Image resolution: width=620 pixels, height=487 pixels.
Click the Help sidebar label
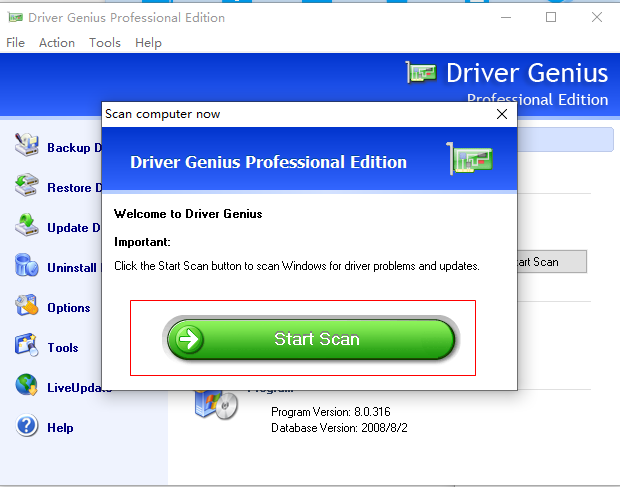coord(60,428)
